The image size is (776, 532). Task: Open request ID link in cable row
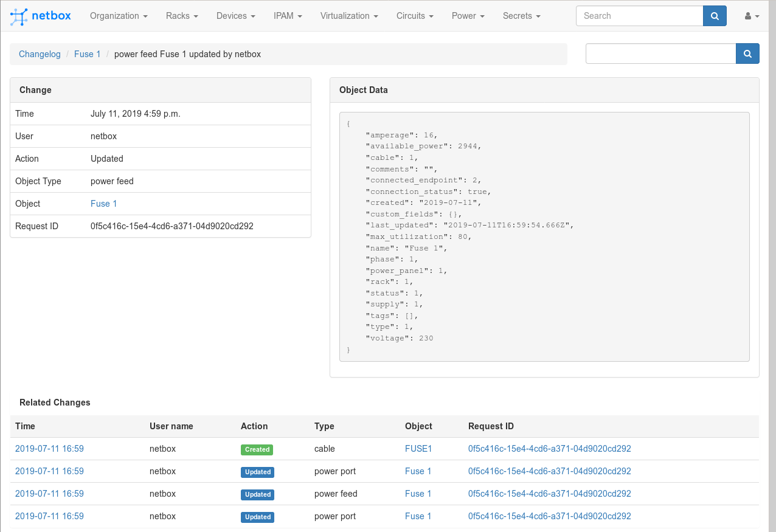550,449
